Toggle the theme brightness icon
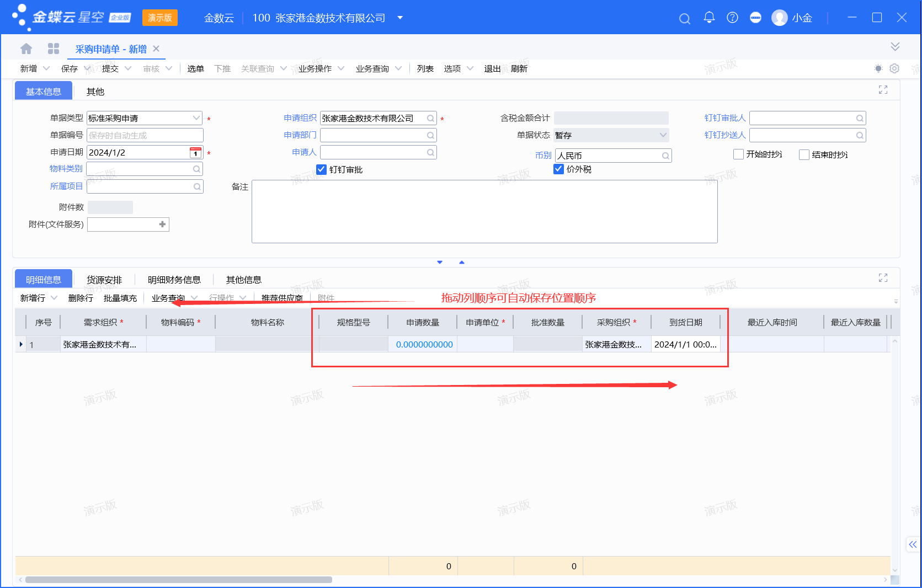922x588 pixels. (x=878, y=68)
